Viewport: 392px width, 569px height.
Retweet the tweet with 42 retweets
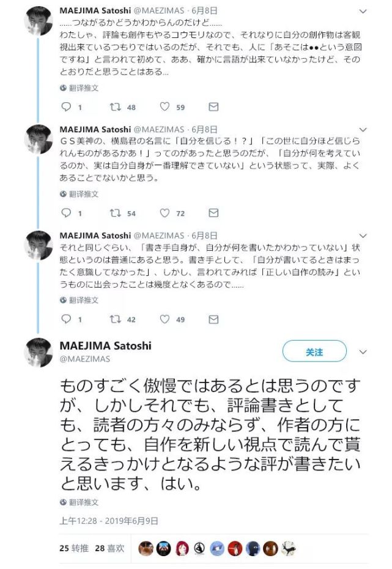click(x=116, y=319)
